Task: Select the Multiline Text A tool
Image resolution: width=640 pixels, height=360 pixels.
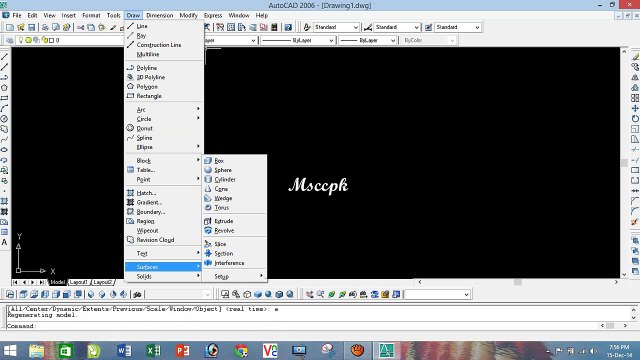Action: tap(4, 242)
